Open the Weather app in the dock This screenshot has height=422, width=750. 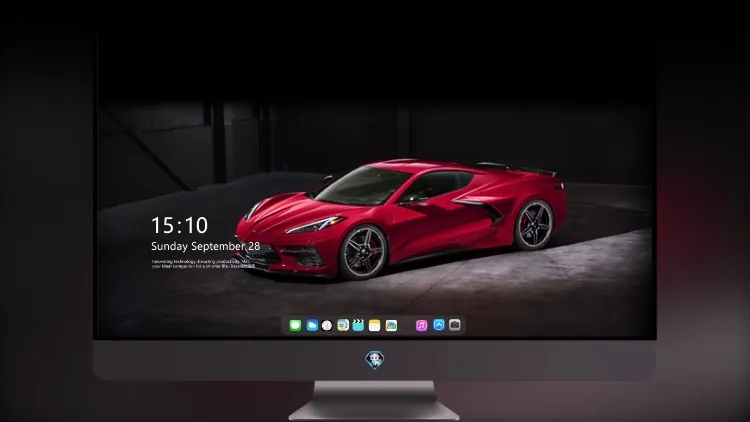pos(312,325)
